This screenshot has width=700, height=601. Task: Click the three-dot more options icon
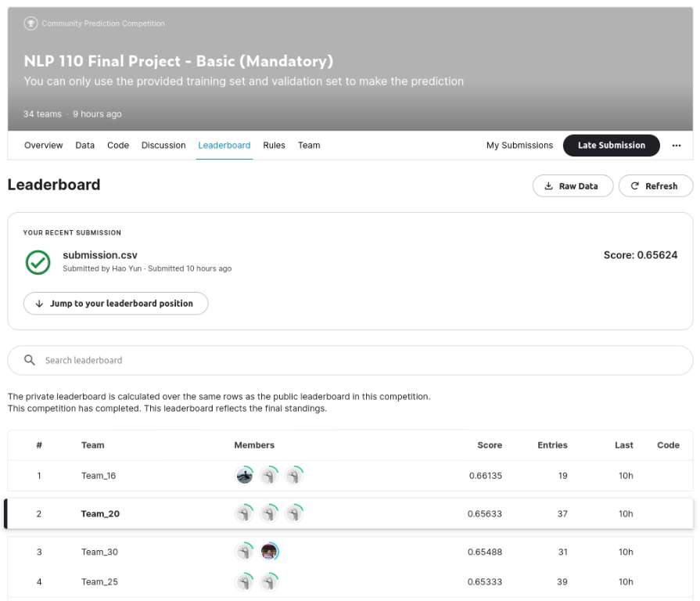click(677, 146)
